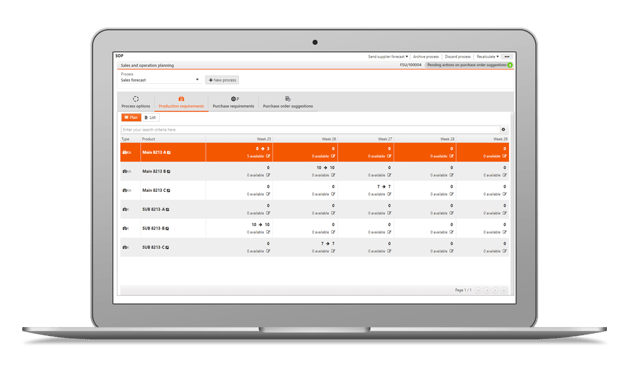
Task: Click the type icon of SUB 8213-B row
Action: tap(126, 228)
